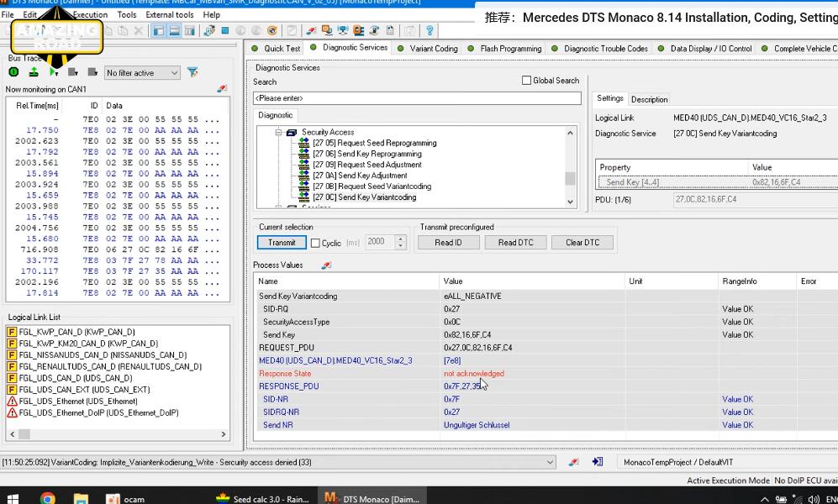Click the status bar blue arrow export icon
The width and height of the screenshot is (838, 504).
click(x=598, y=462)
